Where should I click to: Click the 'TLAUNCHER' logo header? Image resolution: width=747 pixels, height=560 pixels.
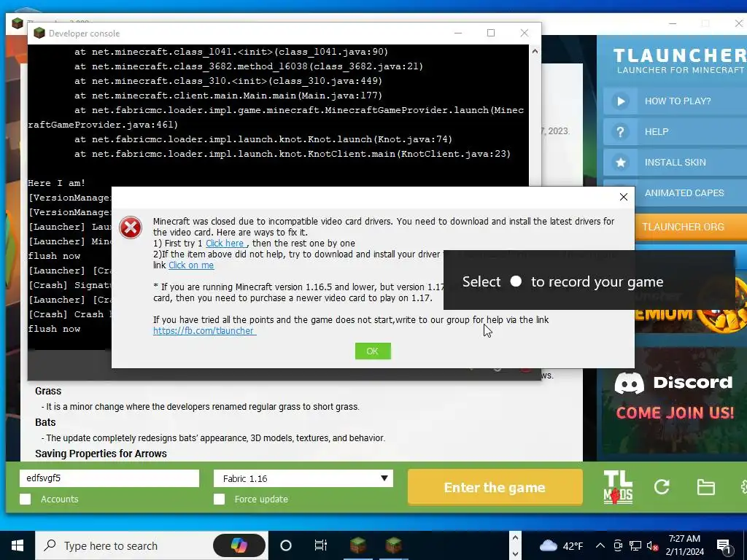(x=680, y=55)
